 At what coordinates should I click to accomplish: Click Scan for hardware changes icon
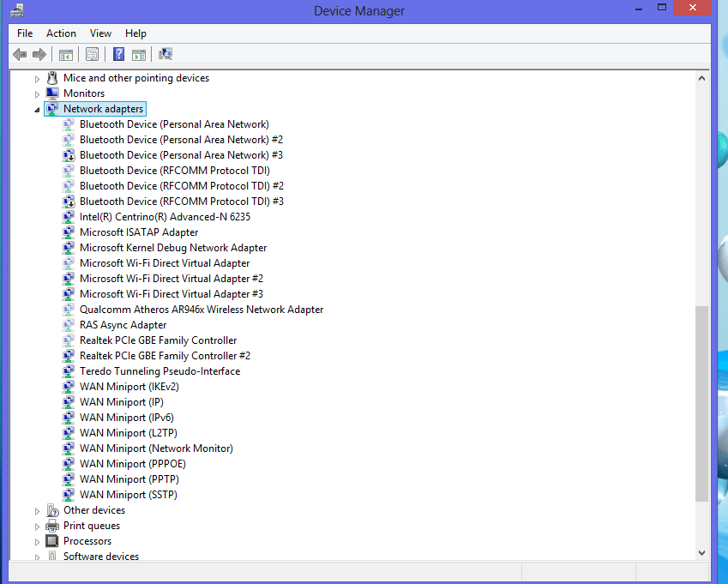click(x=165, y=54)
